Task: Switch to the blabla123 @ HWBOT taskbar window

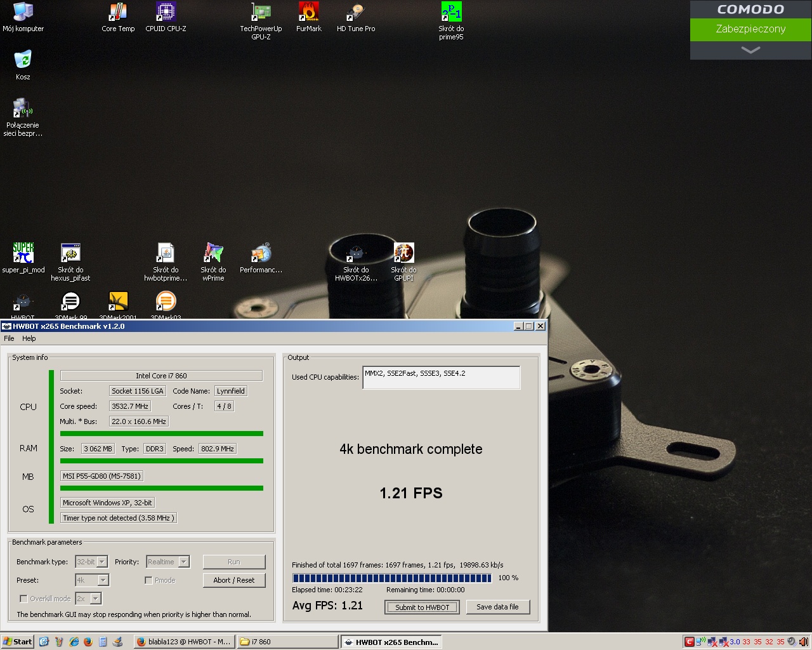Action: (184, 642)
